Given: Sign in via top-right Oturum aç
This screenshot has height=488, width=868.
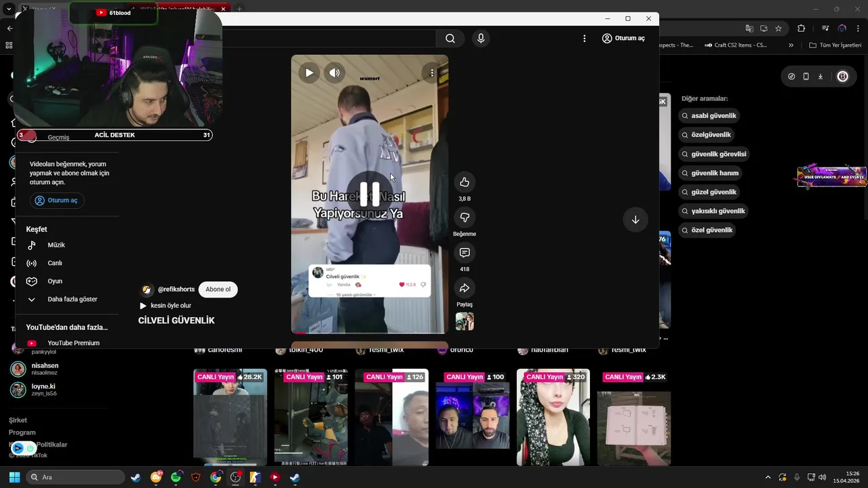Looking at the screenshot, I should pyautogui.click(x=623, y=39).
